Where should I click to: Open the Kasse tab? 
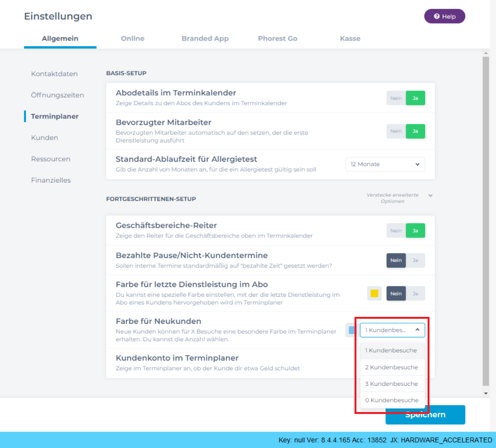tap(350, 38)
